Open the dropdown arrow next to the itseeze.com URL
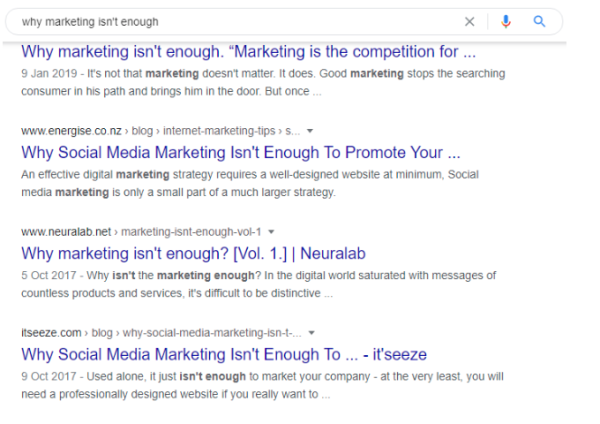600x424 pixels. [x=311, y=333]
